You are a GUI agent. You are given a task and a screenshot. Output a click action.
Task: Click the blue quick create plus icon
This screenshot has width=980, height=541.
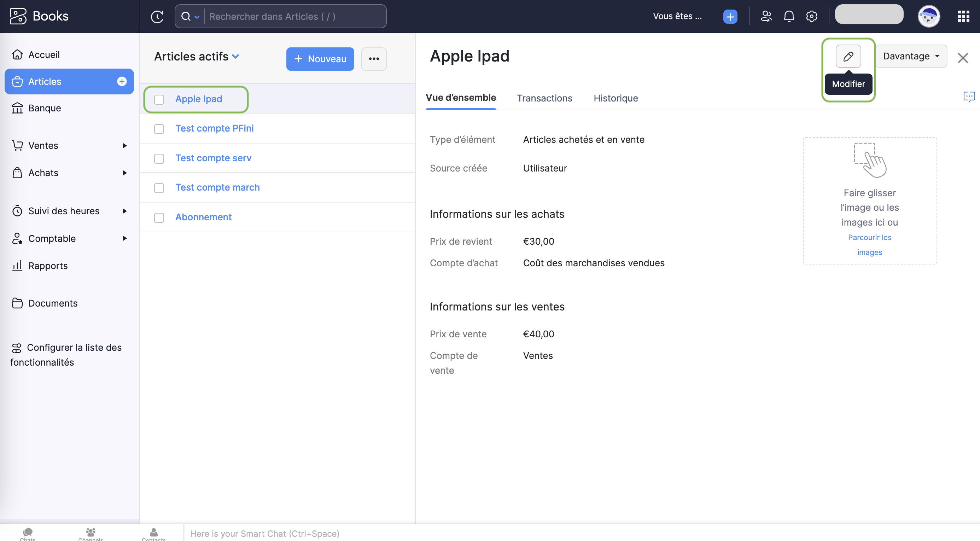pos(730,17)
